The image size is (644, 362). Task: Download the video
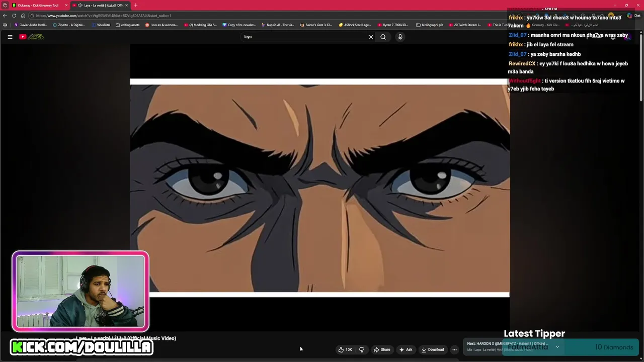[433, 349]
